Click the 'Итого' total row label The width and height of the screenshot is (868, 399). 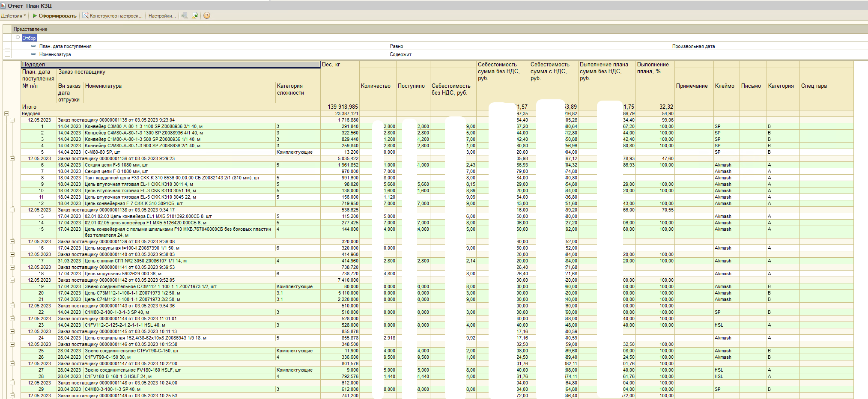pos(29,107)
